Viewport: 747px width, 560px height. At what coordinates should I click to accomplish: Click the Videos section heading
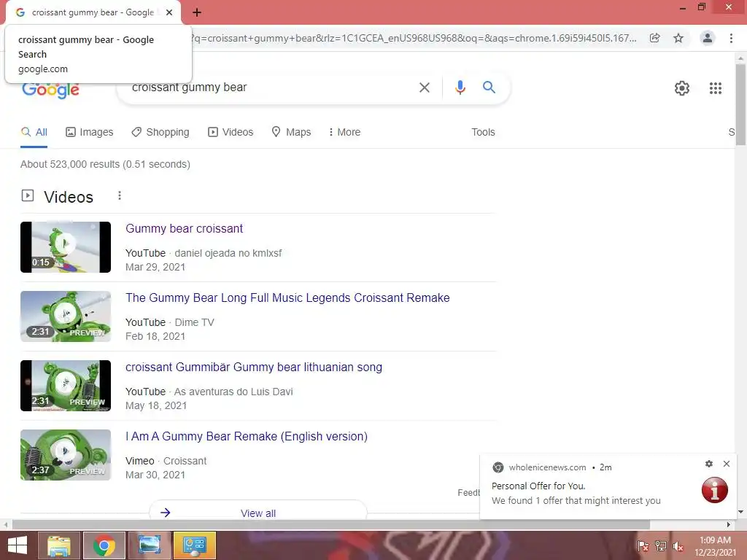coord(69,197)
